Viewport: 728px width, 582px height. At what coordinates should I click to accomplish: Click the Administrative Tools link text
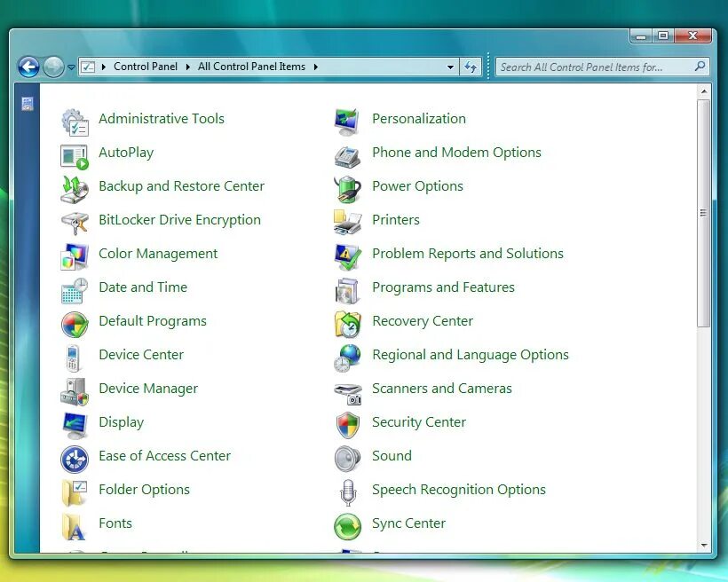point(161,119)
